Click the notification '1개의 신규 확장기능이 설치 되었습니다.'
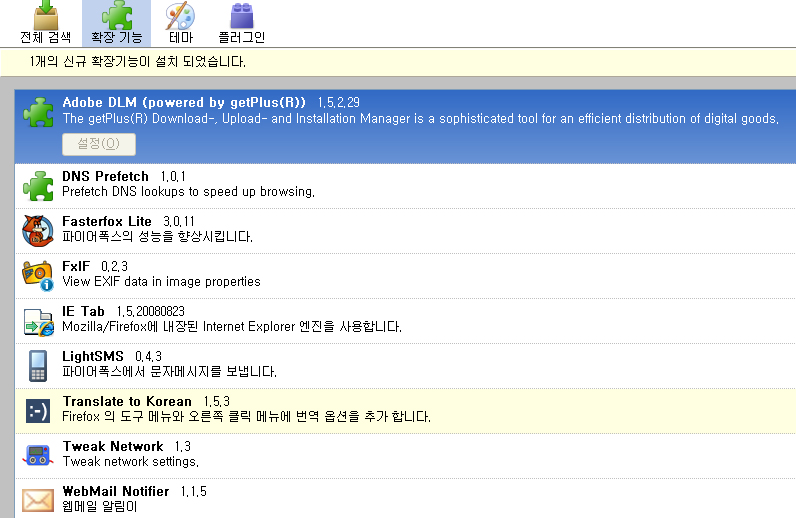 pos(138,62)
